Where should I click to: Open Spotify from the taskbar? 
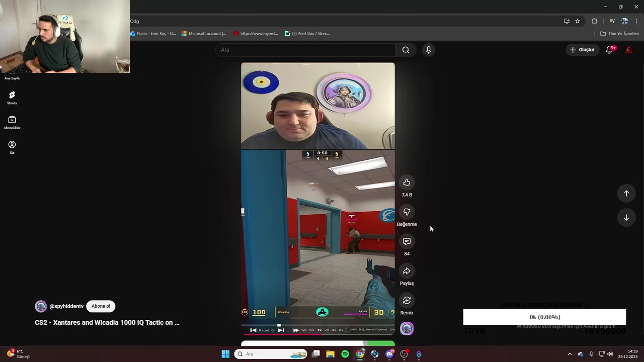click(345, 354)
